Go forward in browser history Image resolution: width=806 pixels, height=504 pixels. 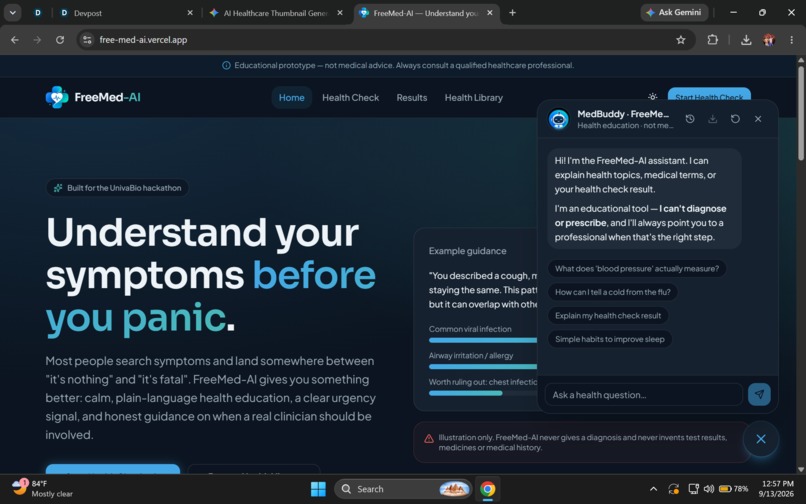[x=37, y=40]
